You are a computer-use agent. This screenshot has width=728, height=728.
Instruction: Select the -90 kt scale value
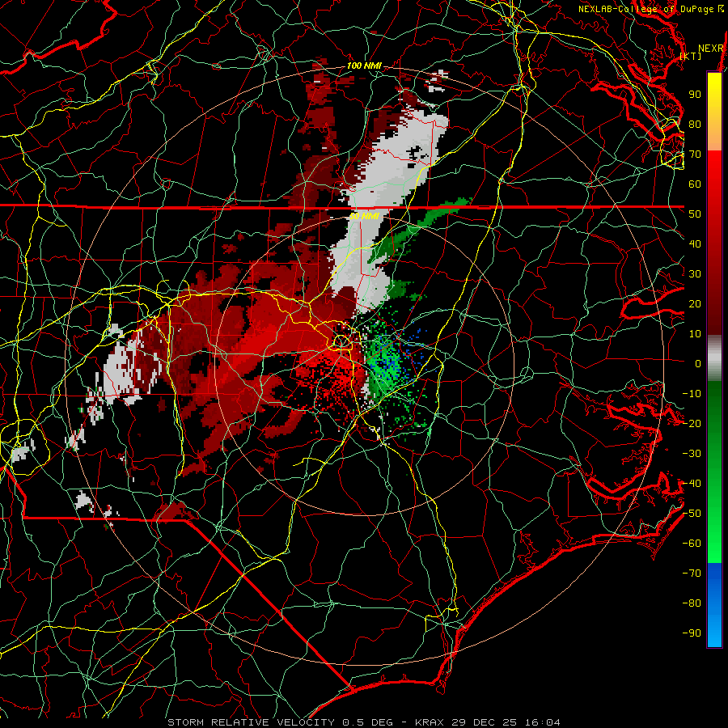coord(692,633)
